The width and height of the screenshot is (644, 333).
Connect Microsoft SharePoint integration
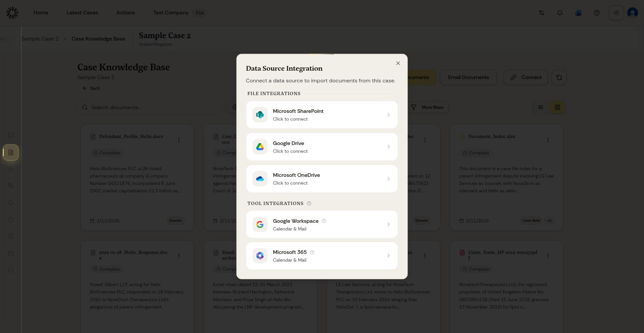click(x=322, y=115)
